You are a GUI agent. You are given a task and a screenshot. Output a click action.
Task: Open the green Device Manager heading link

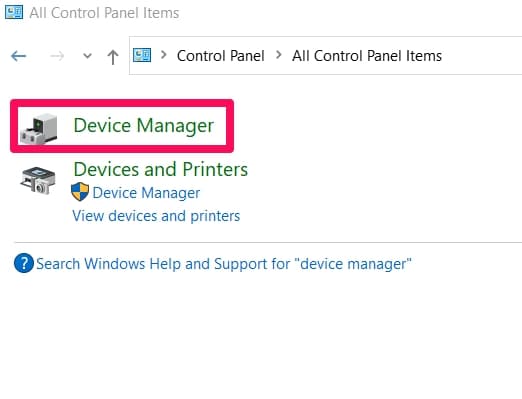pos(144,126)
